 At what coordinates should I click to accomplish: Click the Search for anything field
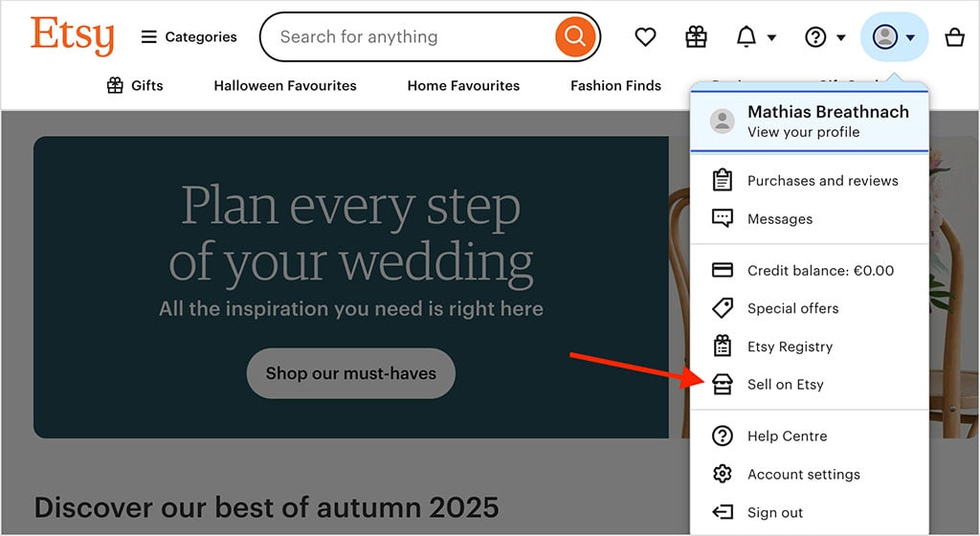point(412,37)
